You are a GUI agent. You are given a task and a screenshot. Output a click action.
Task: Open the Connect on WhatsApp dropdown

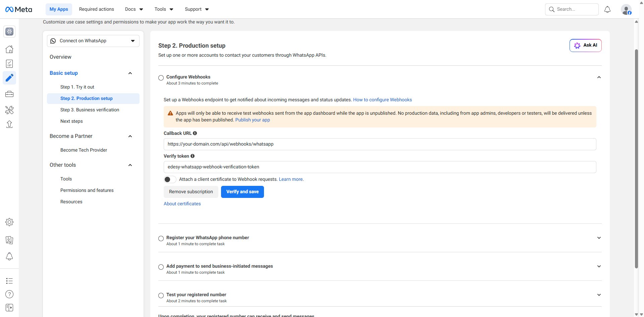tap(93, 41)
